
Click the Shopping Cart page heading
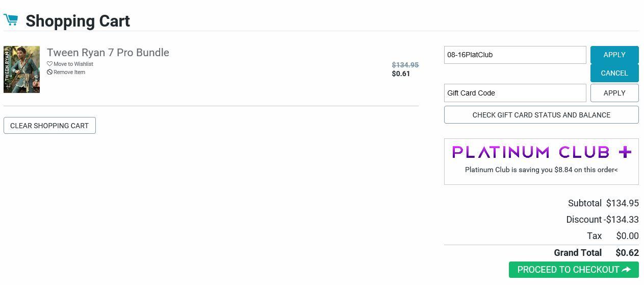point(78,21)
